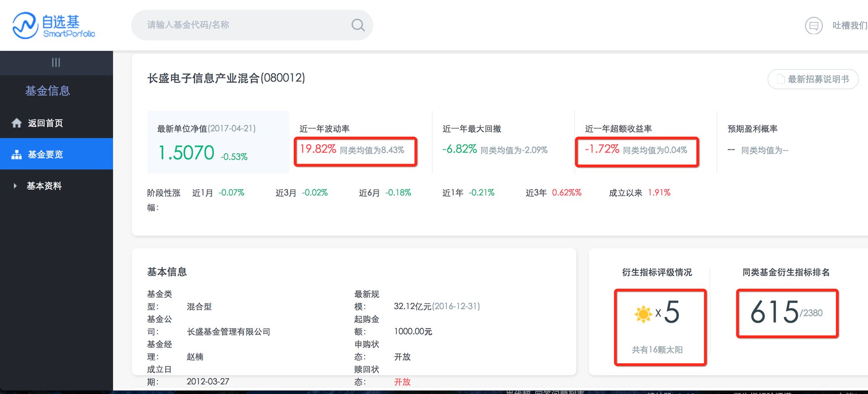
Task: Click 近3月 return -0.02%
Action: 315,193
